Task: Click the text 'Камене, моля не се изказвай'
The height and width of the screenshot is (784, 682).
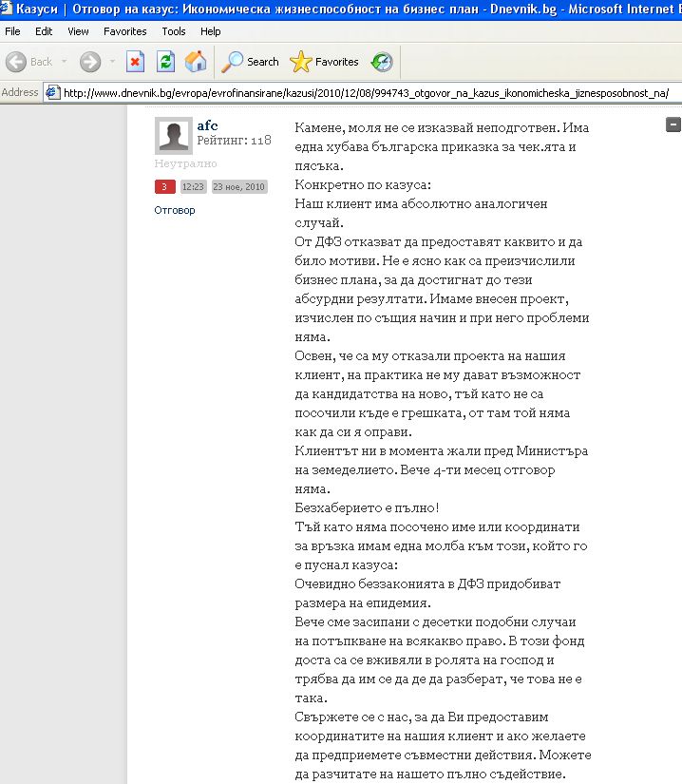Action: pyautogui.click(x=384, y=128)
